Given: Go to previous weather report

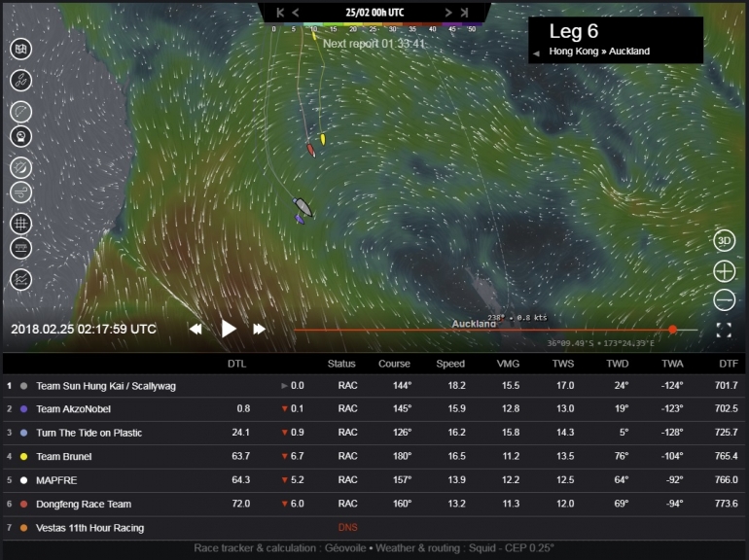Looking at the screenshot, I should pyautogui.click(x=296, y=13).
